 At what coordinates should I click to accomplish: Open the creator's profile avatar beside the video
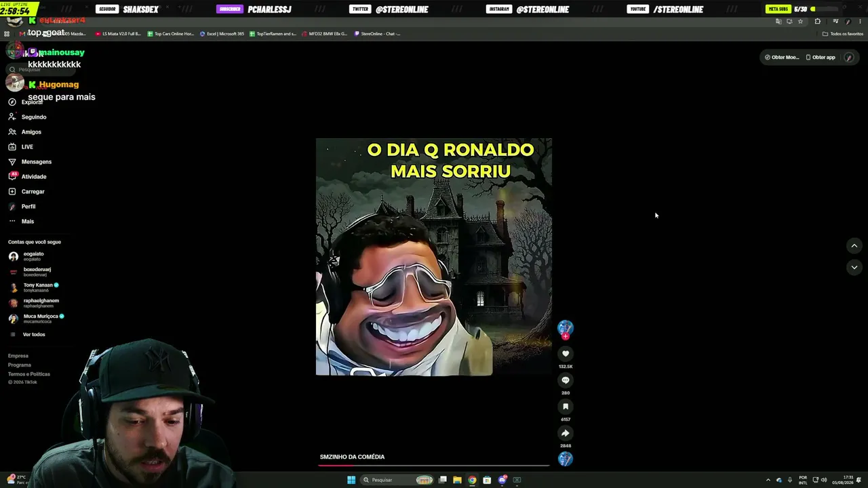566,328
